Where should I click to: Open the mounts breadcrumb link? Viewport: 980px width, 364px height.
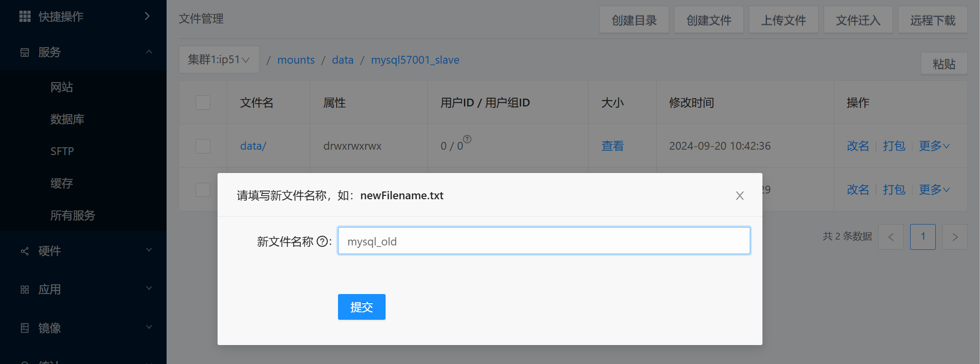296,60
